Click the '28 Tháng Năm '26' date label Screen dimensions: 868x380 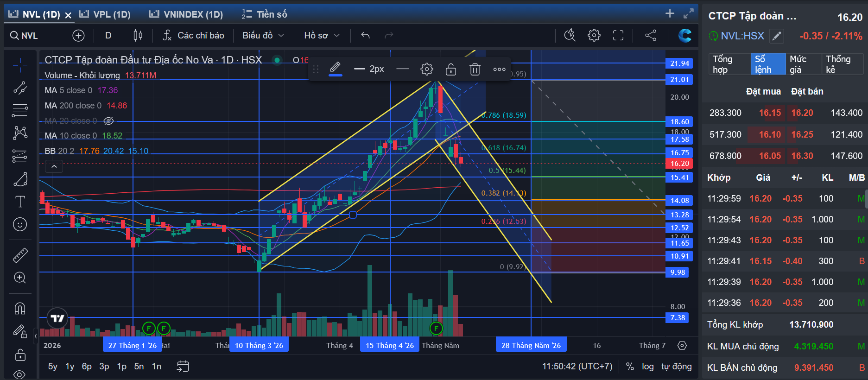point(531,345)
